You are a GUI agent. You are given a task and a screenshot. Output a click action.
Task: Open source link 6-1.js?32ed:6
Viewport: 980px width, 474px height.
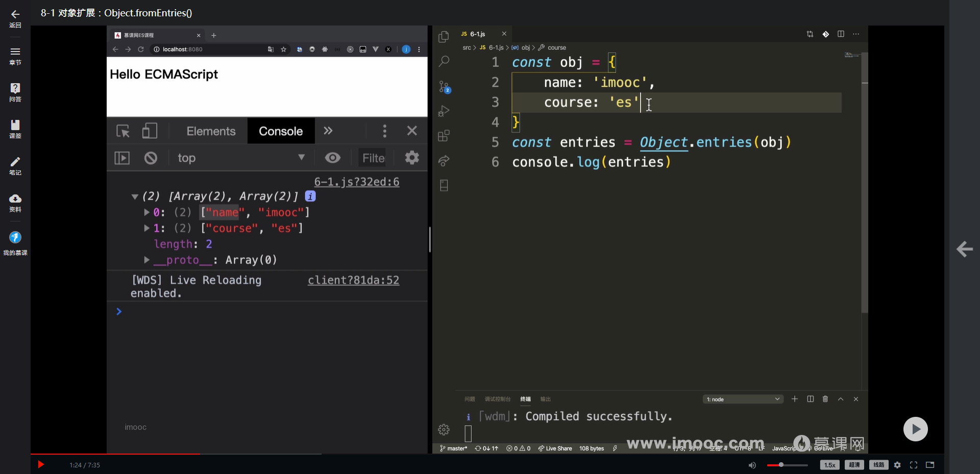tap(357, 182)
